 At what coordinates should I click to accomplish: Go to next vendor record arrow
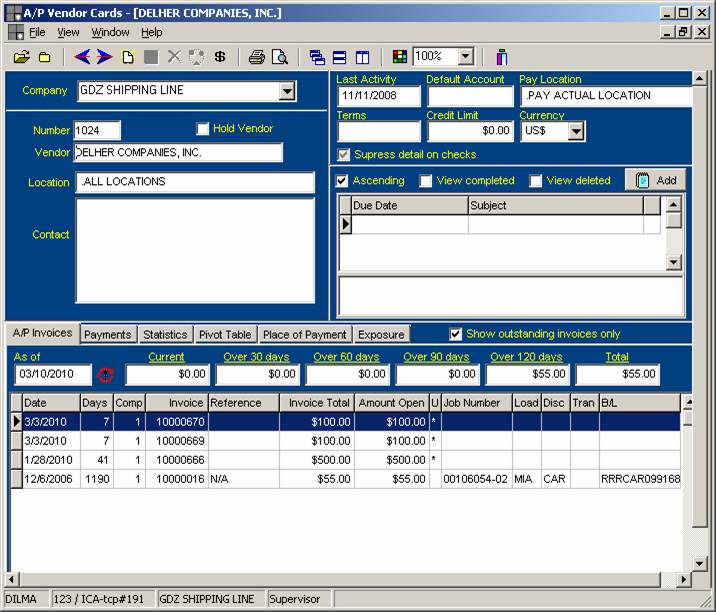[104, 57]
